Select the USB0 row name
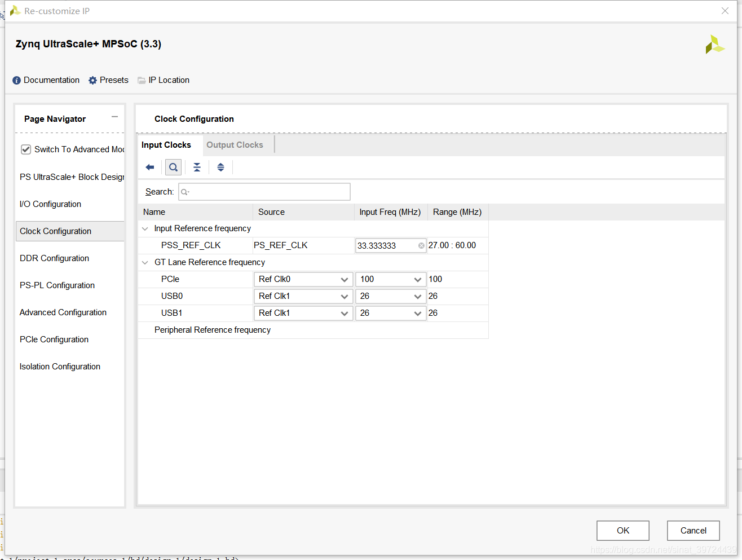 (x=172, y=296)
